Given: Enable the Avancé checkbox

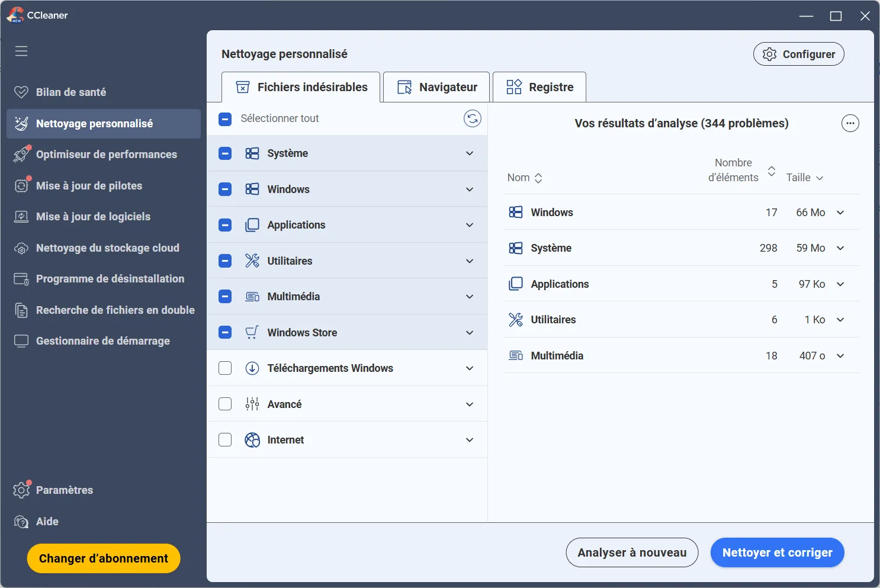Looking at the screenshot, I should (x=225, y=404).
